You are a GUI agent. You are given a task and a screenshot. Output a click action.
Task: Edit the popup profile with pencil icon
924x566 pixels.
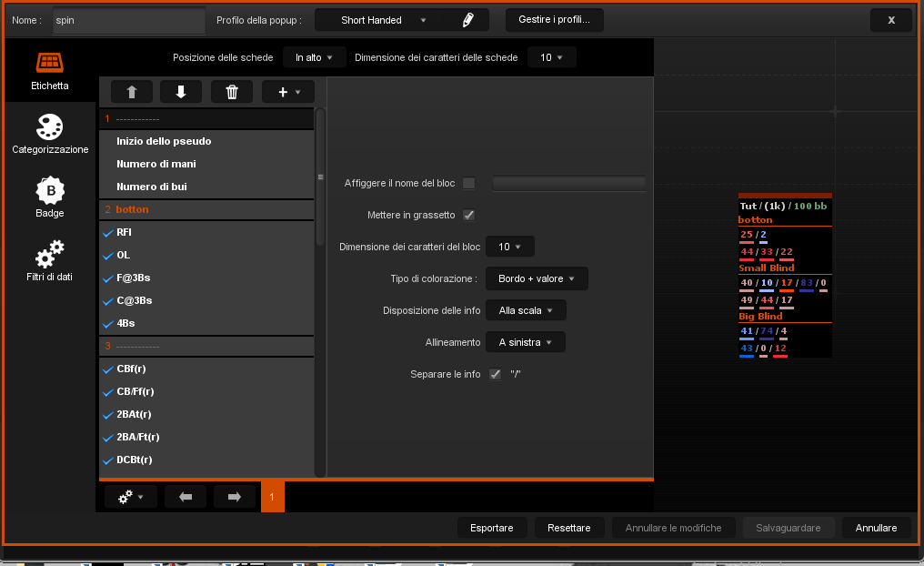(467, 20)
